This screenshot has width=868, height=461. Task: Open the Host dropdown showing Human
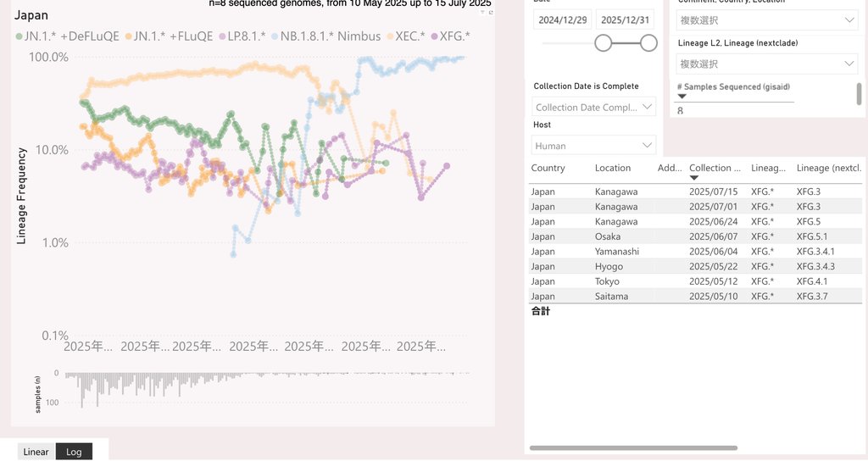(593, 146)
